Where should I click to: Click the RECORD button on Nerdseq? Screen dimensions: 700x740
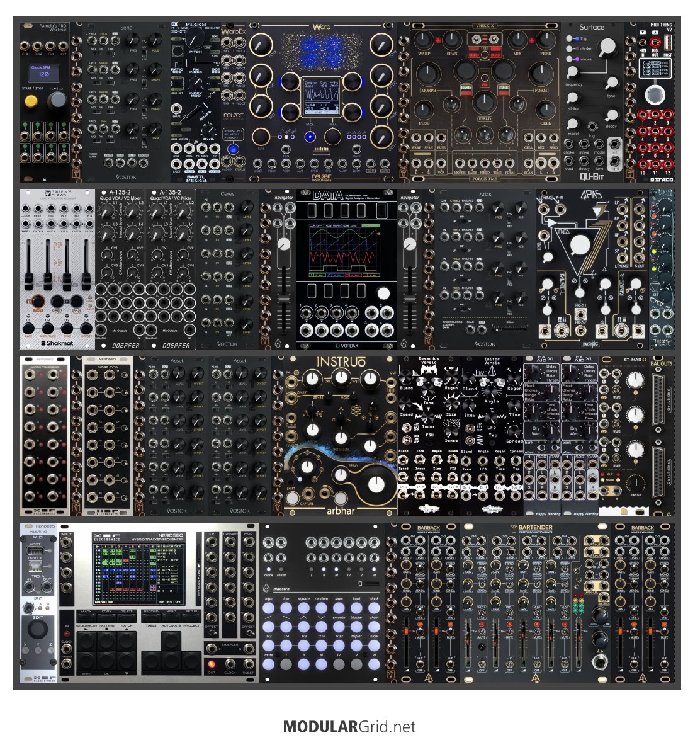coord(151,617)
